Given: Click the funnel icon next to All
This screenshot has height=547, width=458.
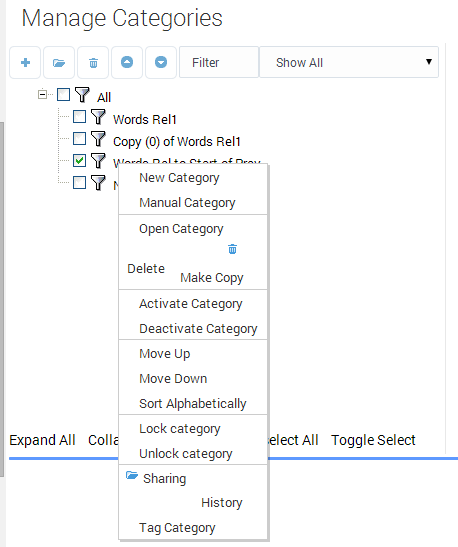Looking at the screenshot, I should [x=82, y=95].
